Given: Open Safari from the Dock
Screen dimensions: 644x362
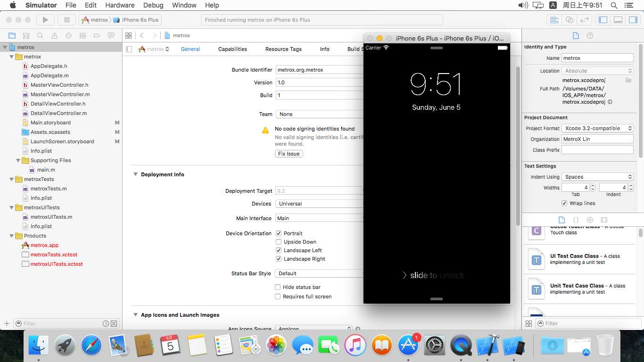Looking at the screenshot, I should click(x=91, y=346).
